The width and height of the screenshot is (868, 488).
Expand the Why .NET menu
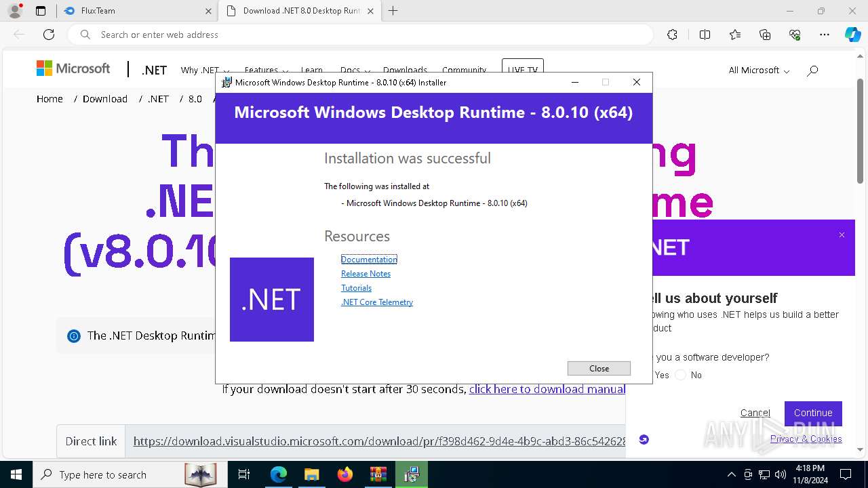tap(205, 70)
